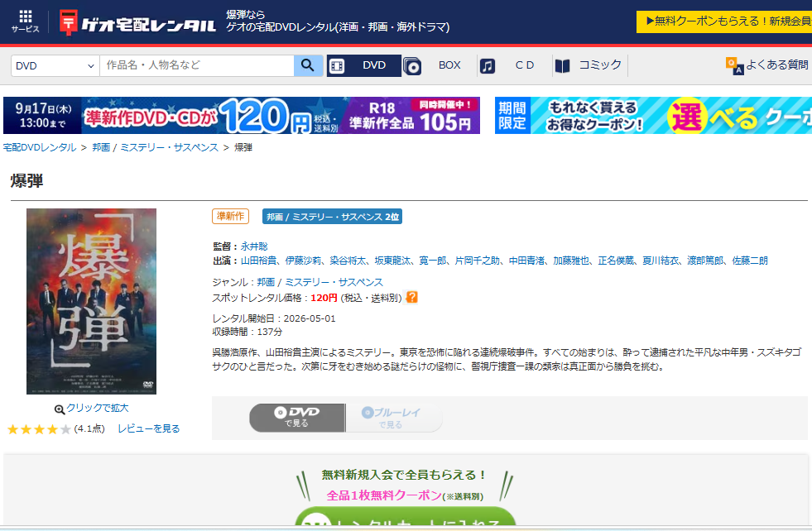Screen dimensions: 812x531
Task: Click the 爆弾 DVD cover thumbnail
Action: pos(91,301)
